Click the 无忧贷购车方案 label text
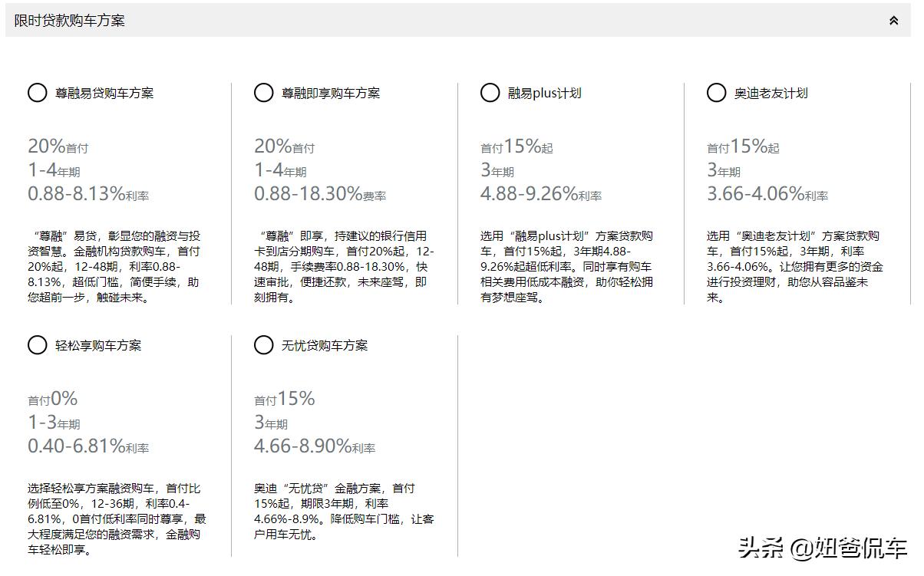 [x=325, y=345]
